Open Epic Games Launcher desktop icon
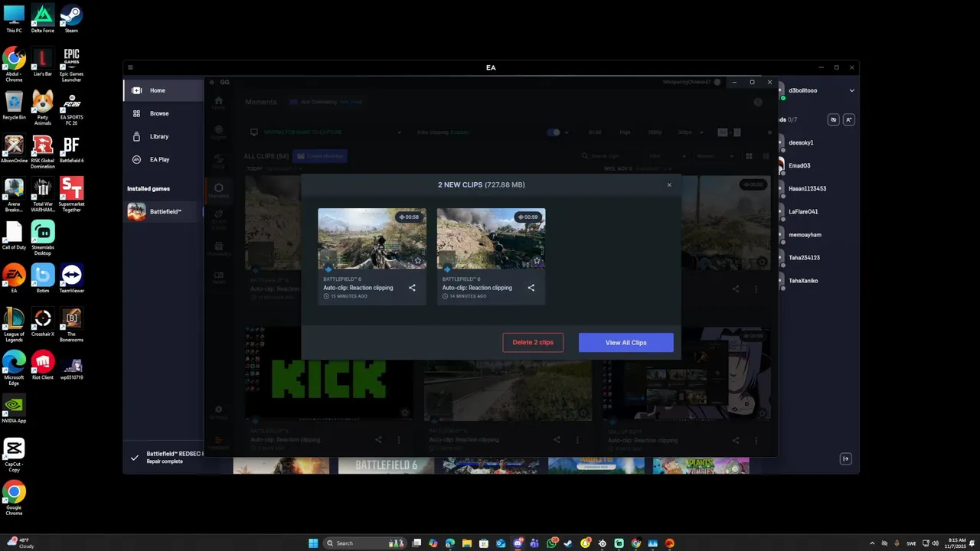The width and height of the screenshot is (980, 551). coord(71,65)
